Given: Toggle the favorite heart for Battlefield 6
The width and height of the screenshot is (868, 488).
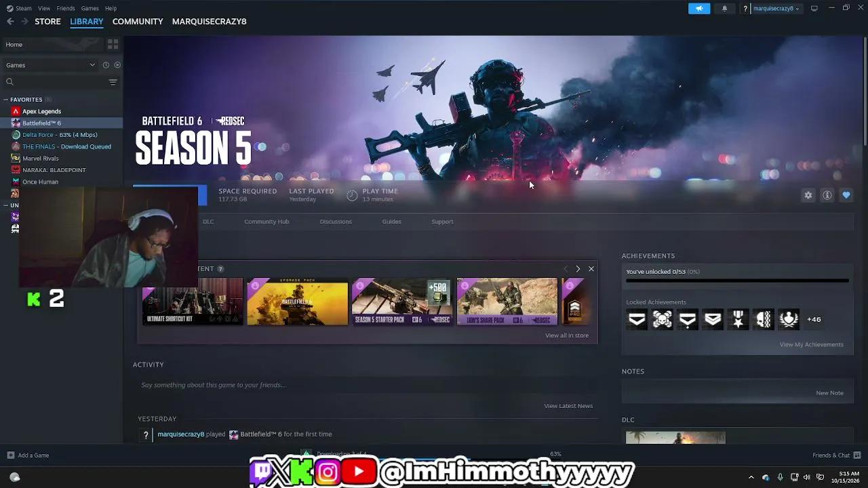Looking at the screenshot, I should 846,195.
